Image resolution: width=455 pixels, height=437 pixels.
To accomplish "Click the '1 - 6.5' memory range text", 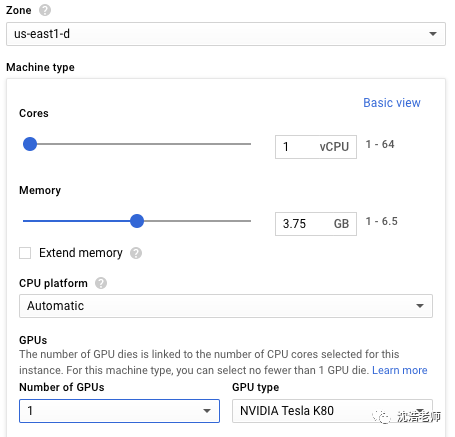I will [x=382, y=221].
